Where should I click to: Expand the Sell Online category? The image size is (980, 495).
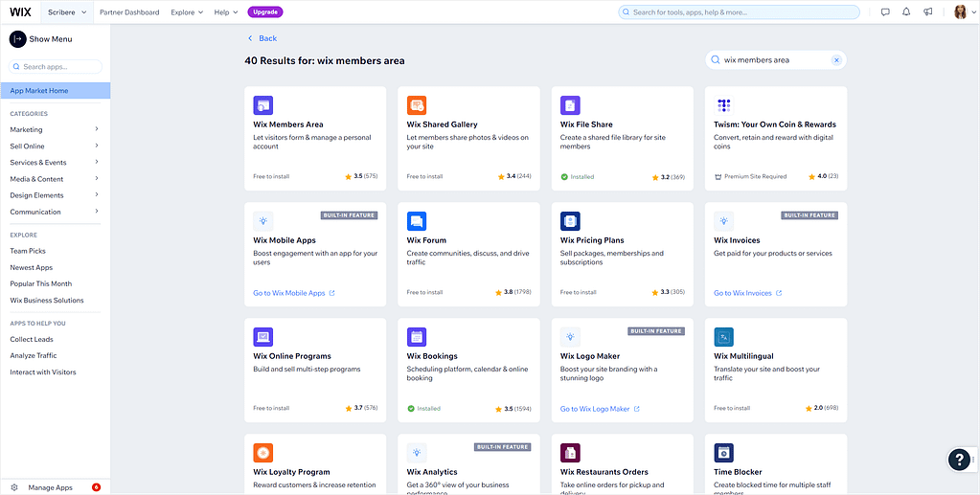click(55, 146)
